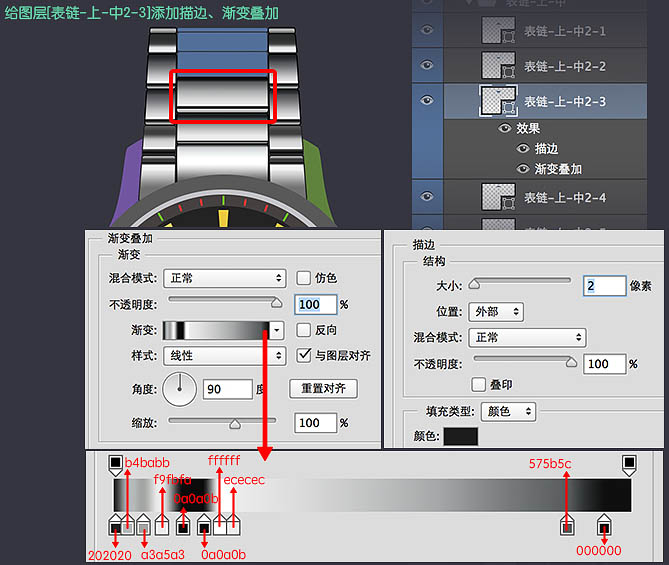Click the gradient editor color bar
The width and height of the screenshot is (669, 565).
pos(372,495)
